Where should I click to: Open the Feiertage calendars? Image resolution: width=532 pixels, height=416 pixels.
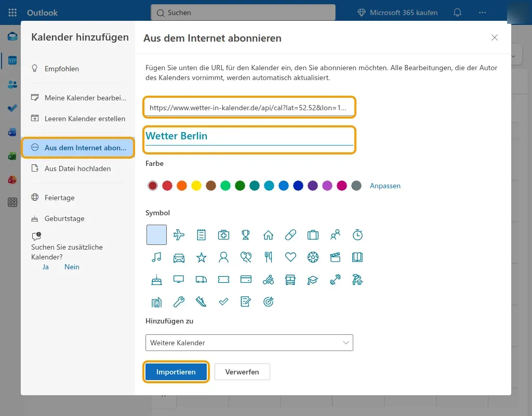(78, 198)
